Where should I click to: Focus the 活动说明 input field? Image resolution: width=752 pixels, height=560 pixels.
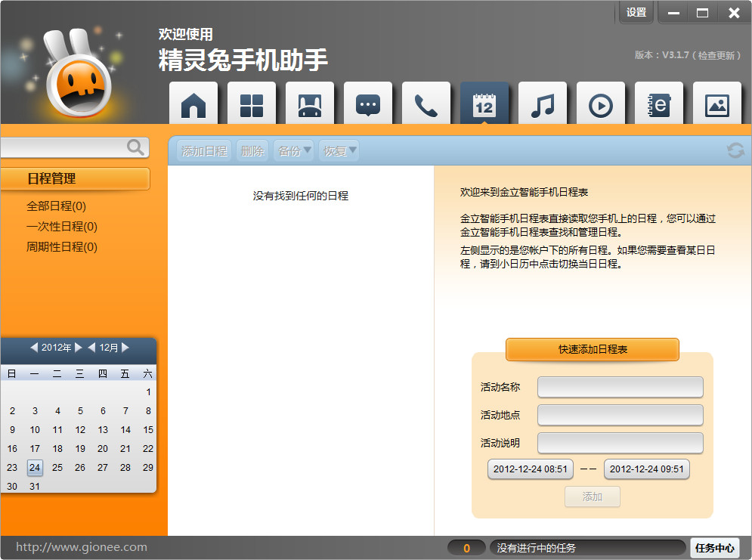coord(620,443)
